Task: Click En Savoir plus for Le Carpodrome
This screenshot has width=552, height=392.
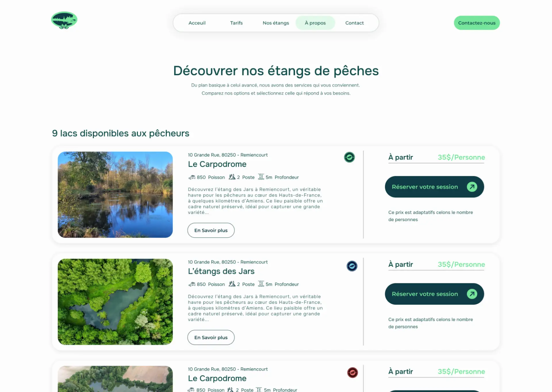Action: (211, 230)
